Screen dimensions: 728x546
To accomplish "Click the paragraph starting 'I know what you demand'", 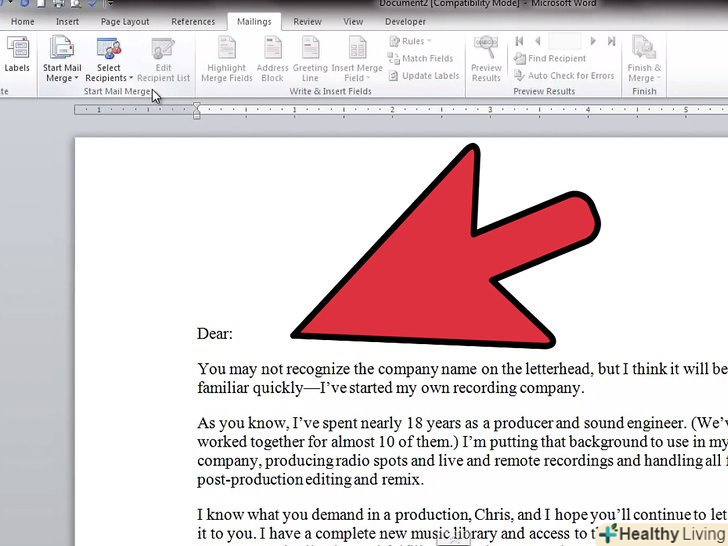I will 462,524.
